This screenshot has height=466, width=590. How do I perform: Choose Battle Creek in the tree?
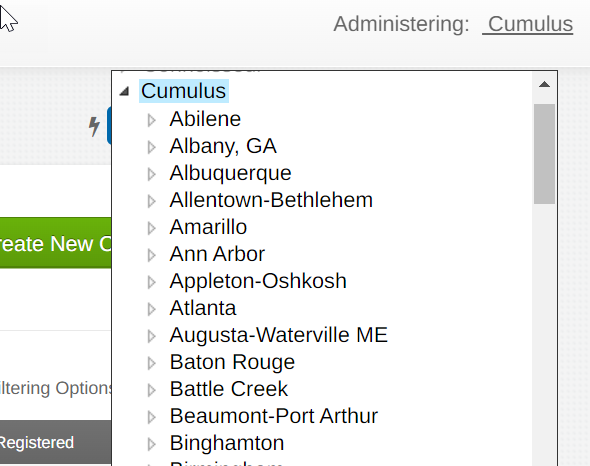point(228,389)
